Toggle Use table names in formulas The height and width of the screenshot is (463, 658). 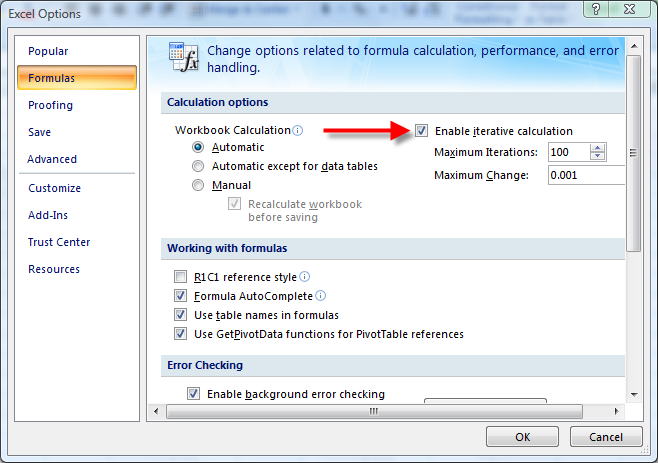(180, 314)
